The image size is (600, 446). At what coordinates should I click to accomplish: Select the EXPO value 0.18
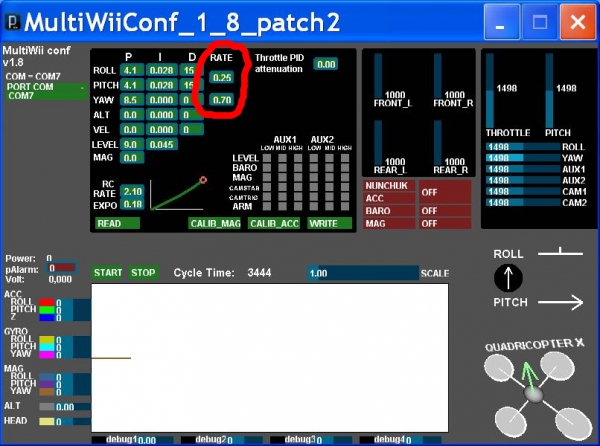pyautogui.click(x=132, y=204)
